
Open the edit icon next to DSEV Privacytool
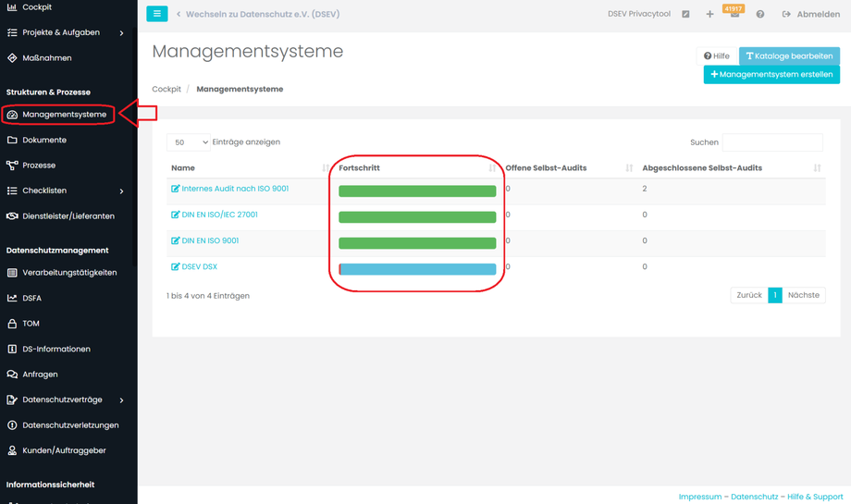[x=685, y=14]
